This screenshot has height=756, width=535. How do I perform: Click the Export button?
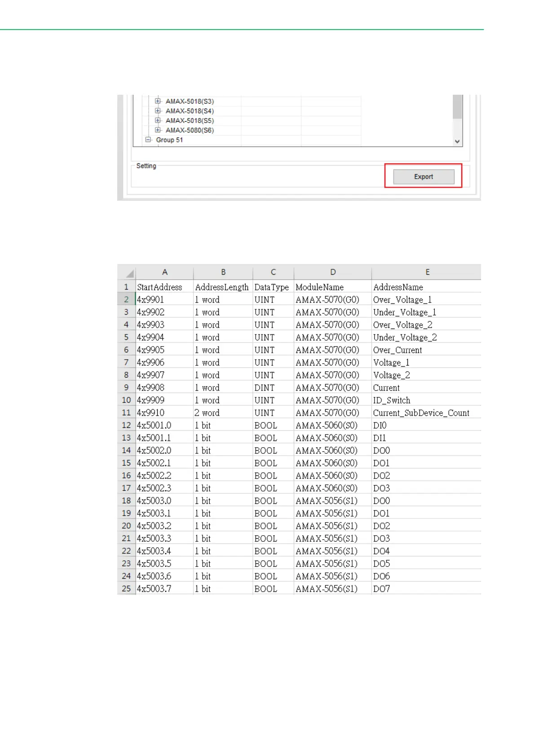pos(423,176)
